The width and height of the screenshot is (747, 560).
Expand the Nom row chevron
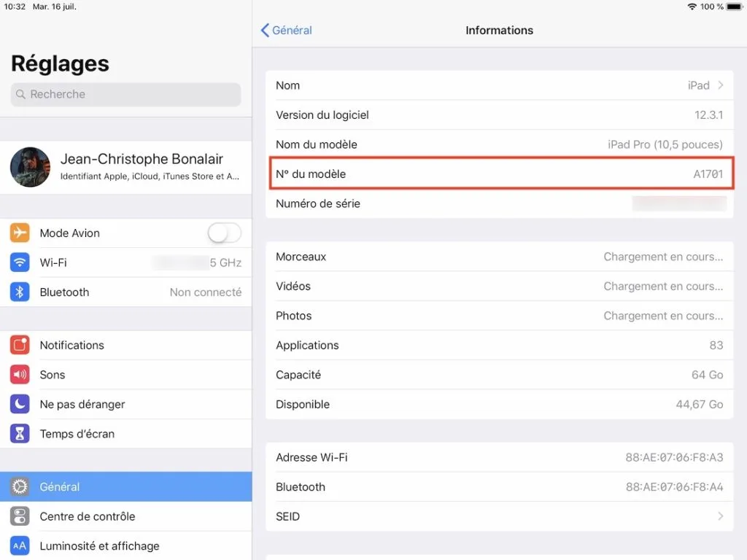point(721,85)
